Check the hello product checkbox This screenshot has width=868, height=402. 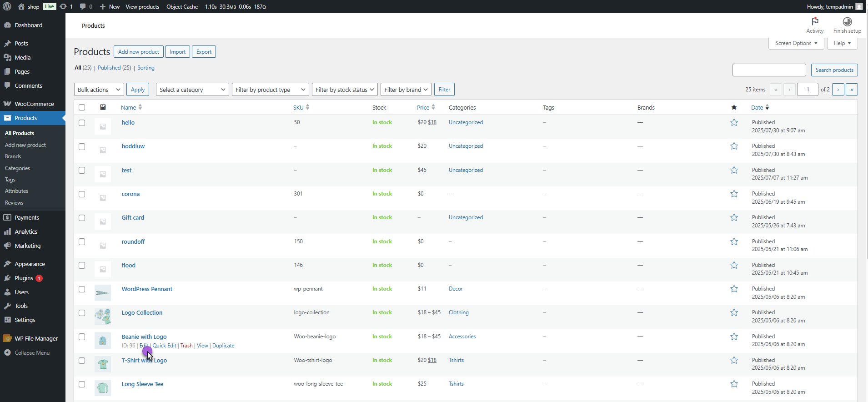82,123
